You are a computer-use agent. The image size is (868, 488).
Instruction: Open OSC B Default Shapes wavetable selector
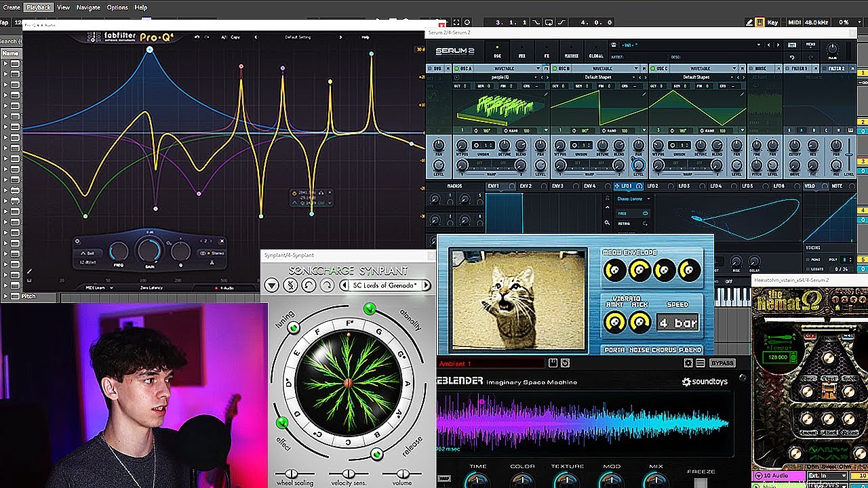(x=599, y=77)
